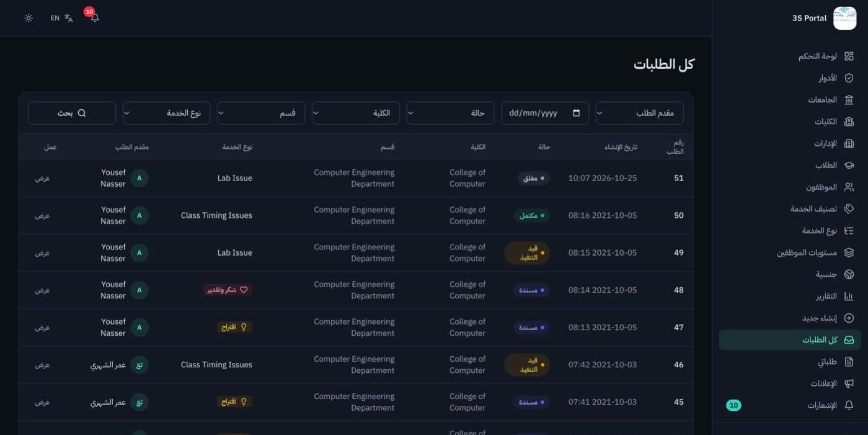Screen dimensions: 868x435
Task: Click the اقتراح tag in row 47
Action: tap(234, 327)
